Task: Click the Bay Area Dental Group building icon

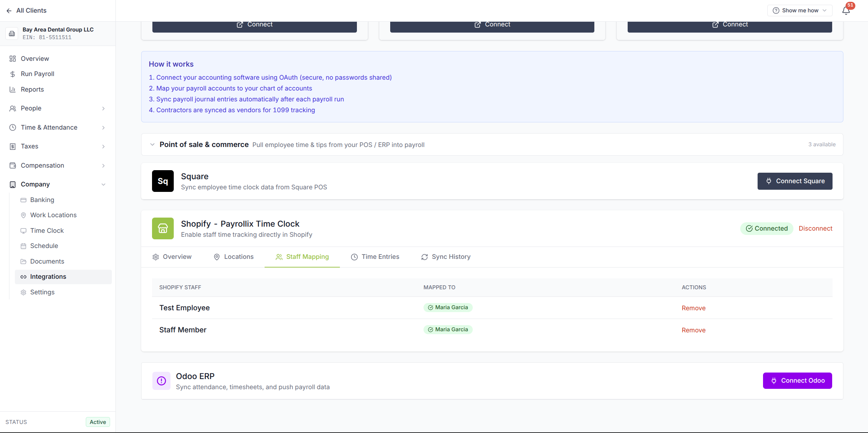Action: pos(12,33)
